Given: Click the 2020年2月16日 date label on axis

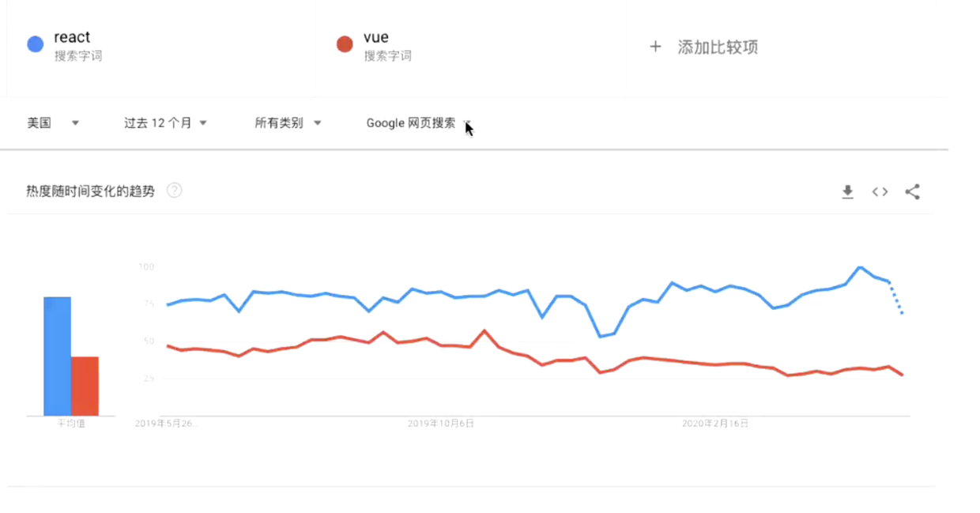Looking at the screenshot, I should (715, 424).
